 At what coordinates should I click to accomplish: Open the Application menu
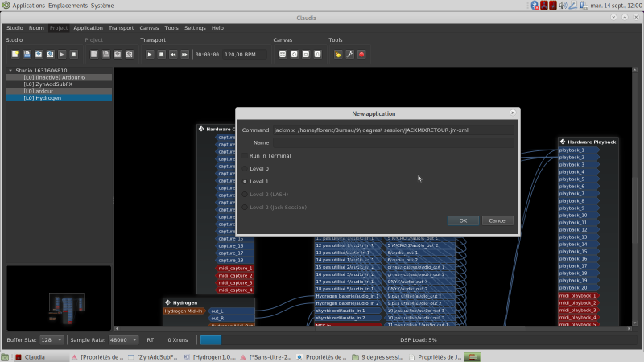[x=88, y=28]
